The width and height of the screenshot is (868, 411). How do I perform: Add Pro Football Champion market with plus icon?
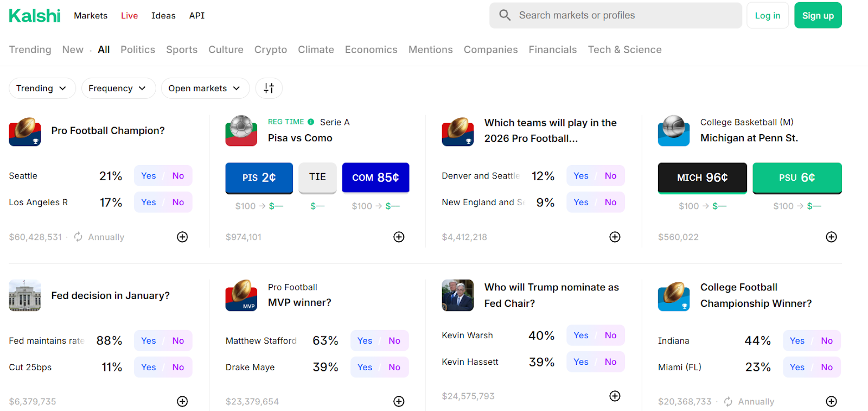pos(182,237)
